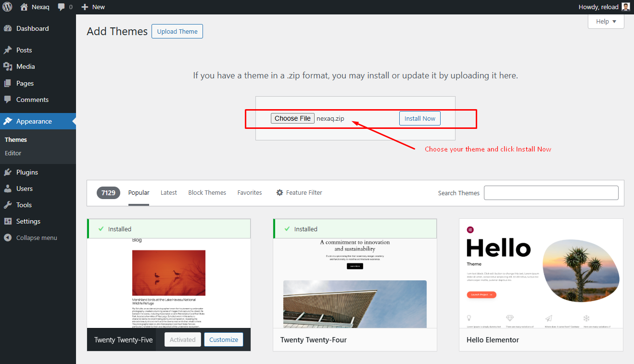Switch to the Favorites tab

tap(250, 192)
